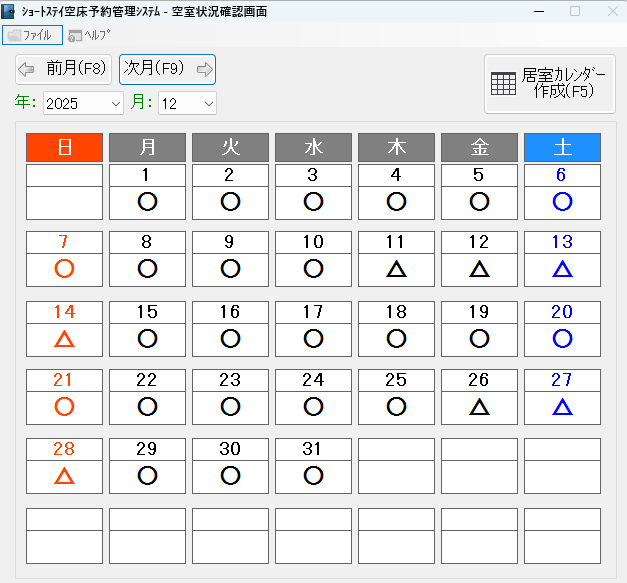Viewport: 627px width, 583px height.
Task: Click the orange triangle mark on the 14th
Action: pos(65,338)
